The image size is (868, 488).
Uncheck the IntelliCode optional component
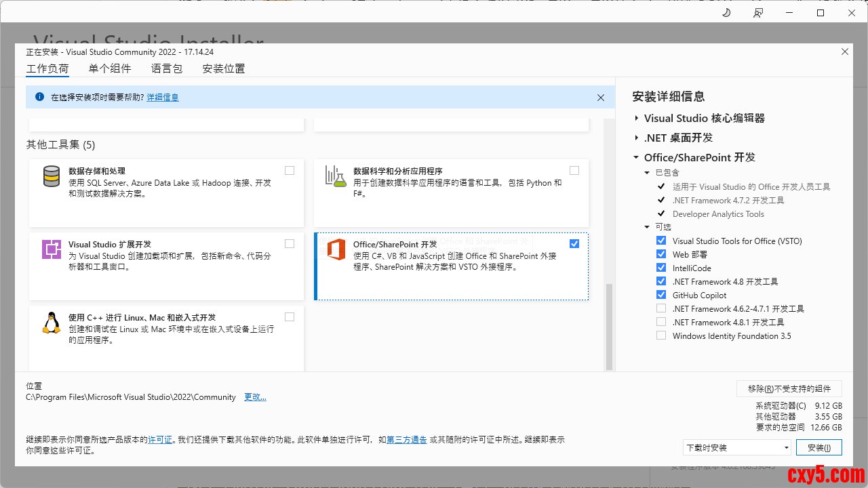coord(661,268)
